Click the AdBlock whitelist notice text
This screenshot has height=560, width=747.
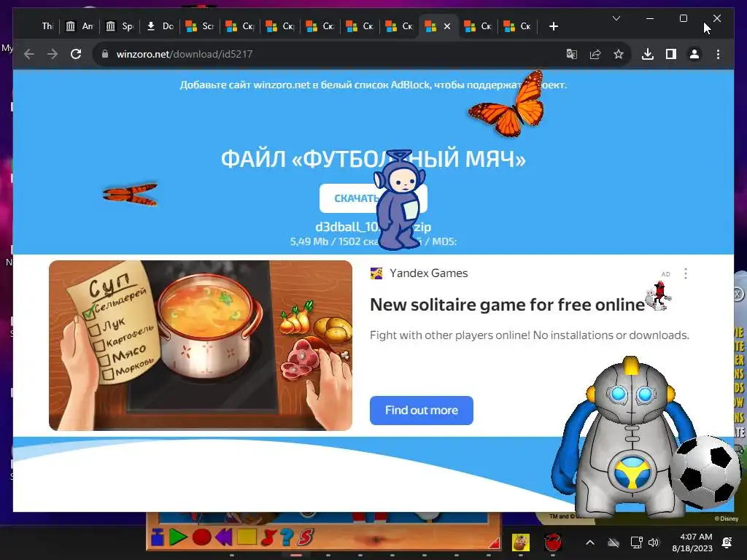pyautogui.click(x=373, y=85)
